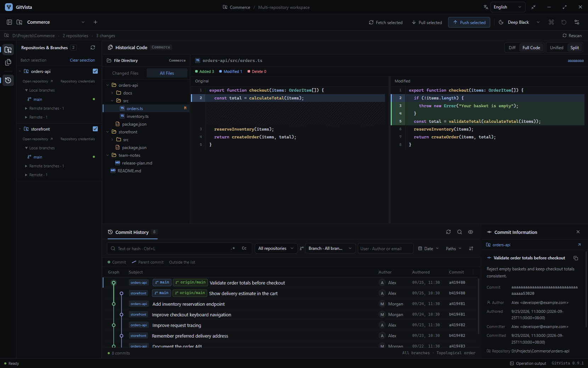Collapse Local branches under storefront

[40, 148]
